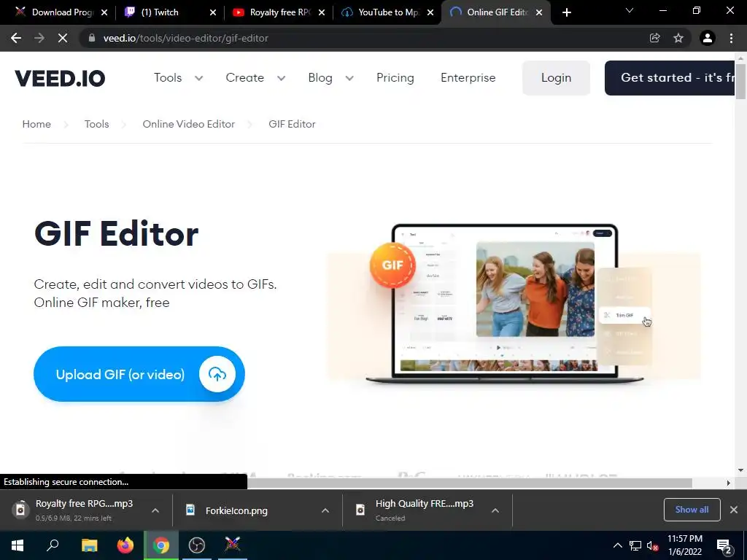The width and height of the screenshot is (747, 560).
Task: Open Pricing page in navigation
Action: pos(395,77)
